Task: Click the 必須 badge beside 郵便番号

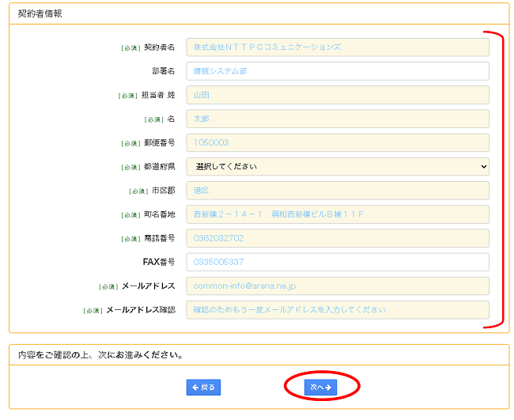Action: [130, 143]
